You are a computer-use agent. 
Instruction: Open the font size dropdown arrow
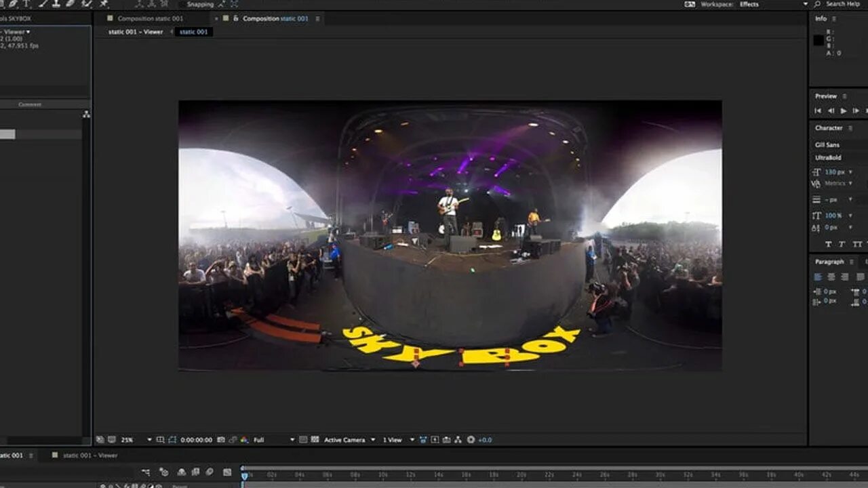point(850,172)
